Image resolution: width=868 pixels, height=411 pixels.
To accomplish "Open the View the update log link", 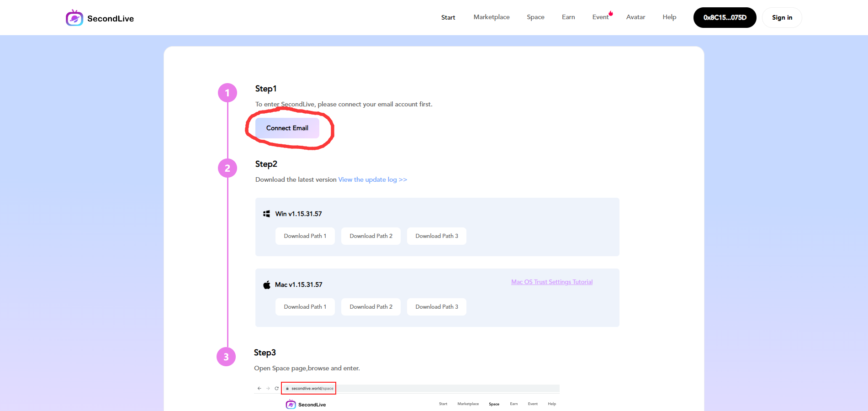I will pyautogui.click(x=372, y=180).
